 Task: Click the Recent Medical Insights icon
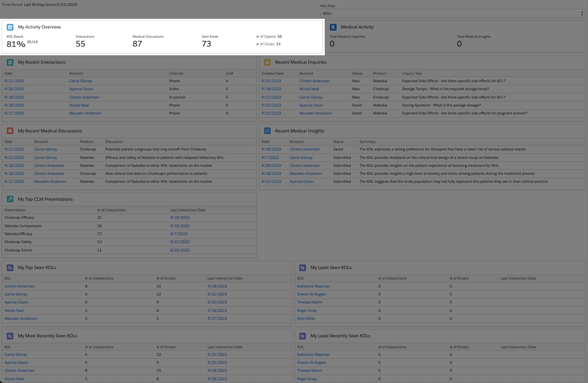click(x=267, y=131)
